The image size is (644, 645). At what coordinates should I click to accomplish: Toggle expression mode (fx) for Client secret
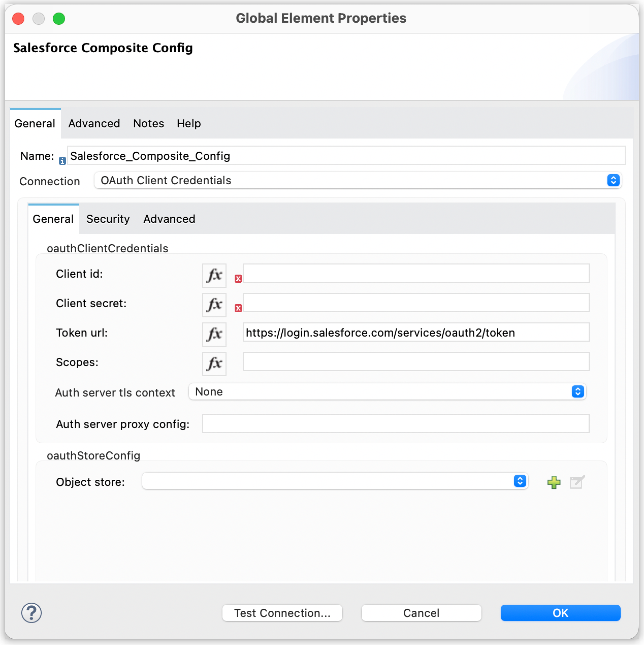click(214, 305)
